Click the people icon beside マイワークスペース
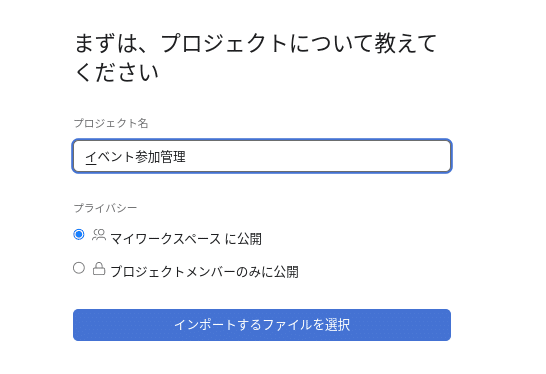Screen dimensions: 546x374 pos(99,235)
